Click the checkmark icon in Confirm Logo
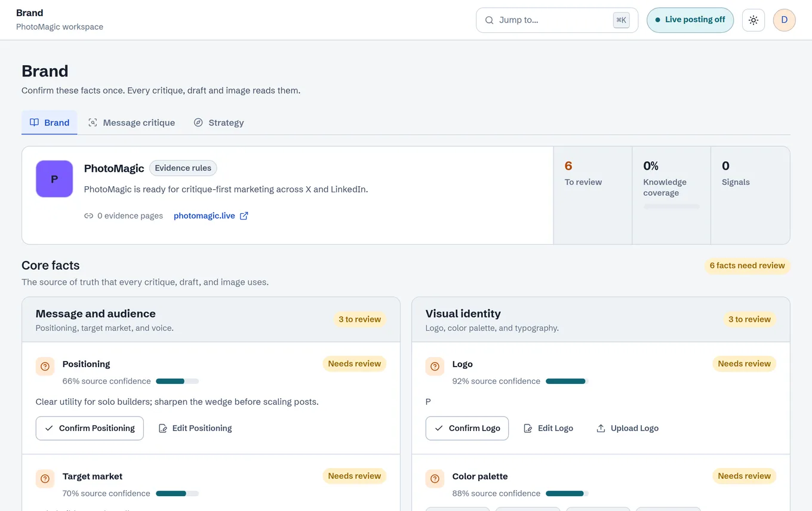Image resolution: width=812 pixels, height=511 pixels. (x=439, y=428)
